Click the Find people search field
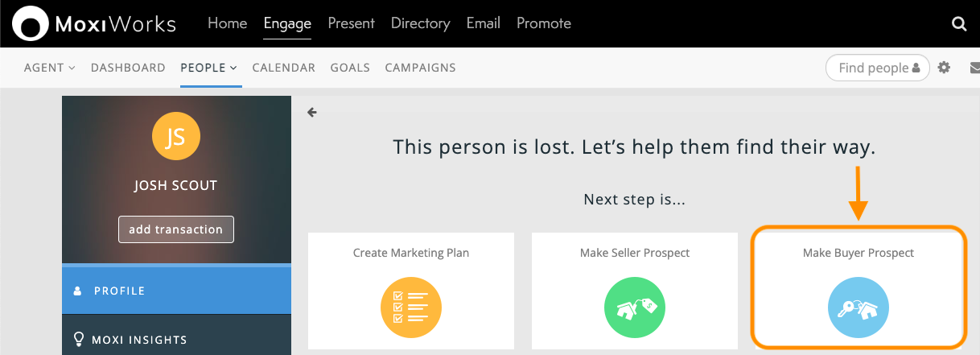Screen dimensions: 980x355 pyautogui.click(x=878, y=68)
